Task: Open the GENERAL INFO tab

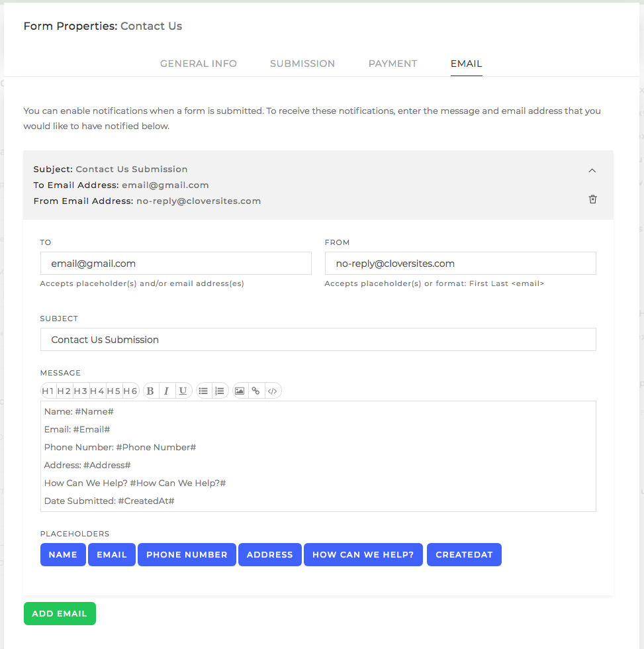Action: [198, 64]
